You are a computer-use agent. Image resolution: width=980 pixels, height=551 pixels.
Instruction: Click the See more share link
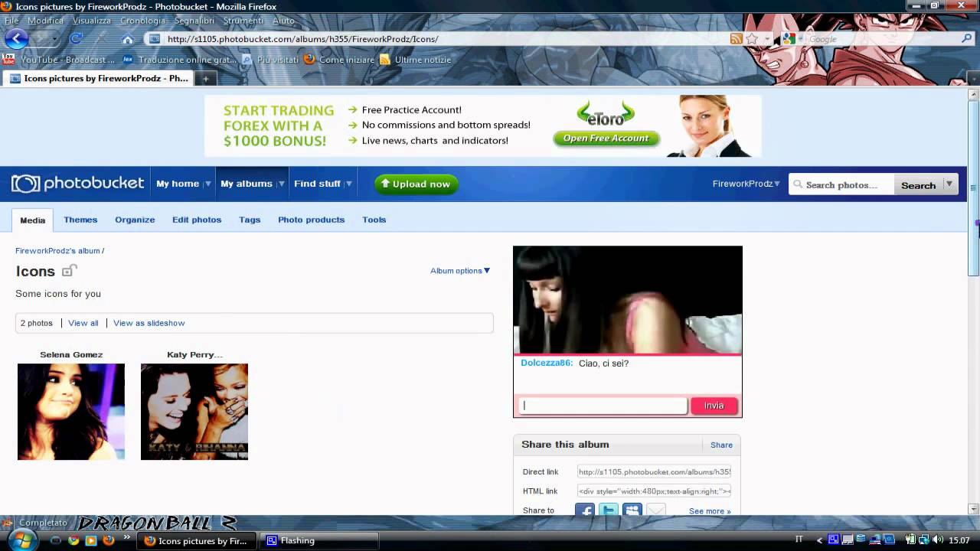pos(710,511)
